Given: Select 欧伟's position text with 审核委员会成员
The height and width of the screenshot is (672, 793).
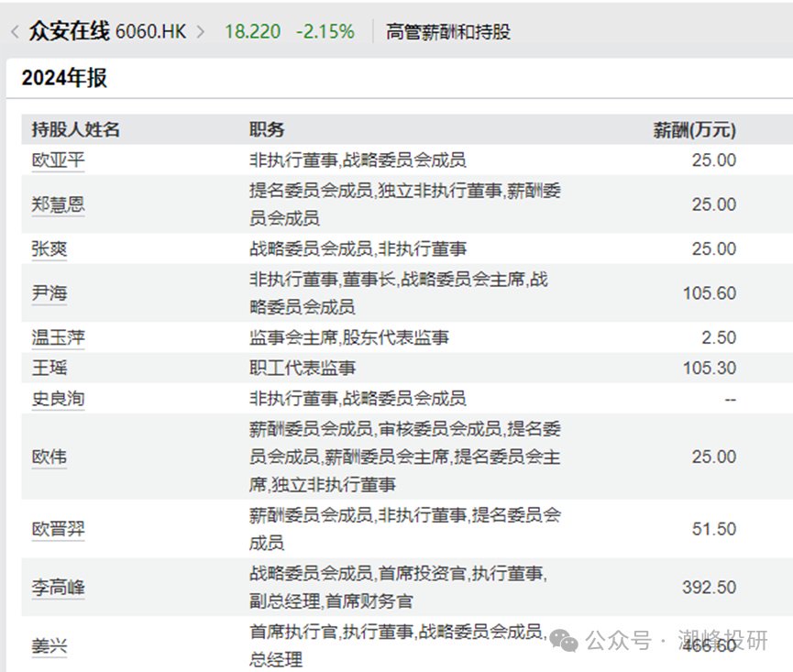Looking at the screenshot, I should point(404,457).
